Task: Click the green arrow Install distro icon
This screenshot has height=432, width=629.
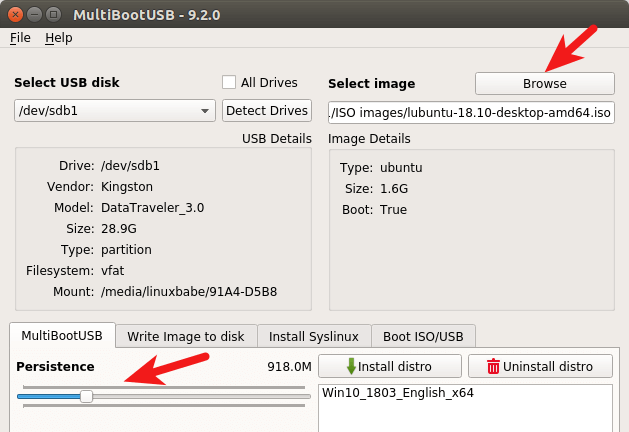Action: click(351, 367)
